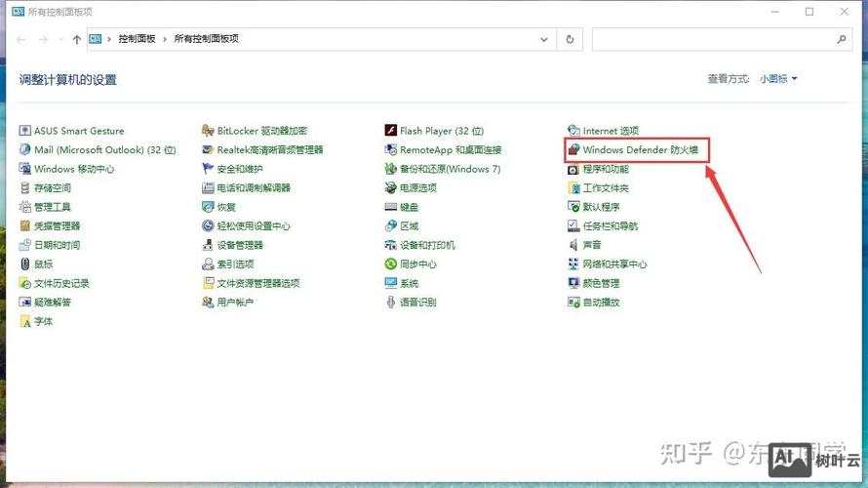The width and height of the screenshot is (868, 488).
Task: Open ASUS Smart Gesture item
Action: click(78, 131)
